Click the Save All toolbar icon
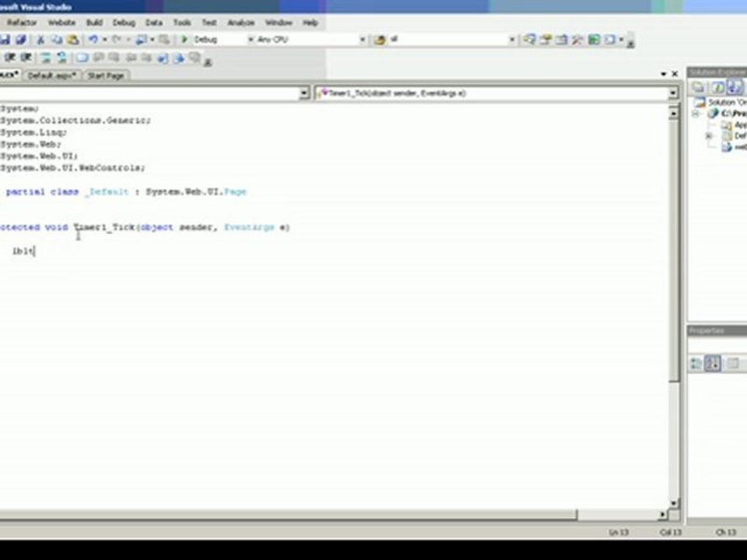Image resolution: width=747 pixels, height=560 pixels. coord(21,40)
